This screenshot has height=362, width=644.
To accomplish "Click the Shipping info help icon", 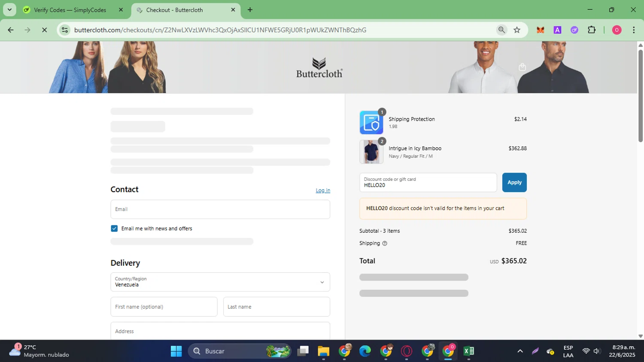I will 385,243.
